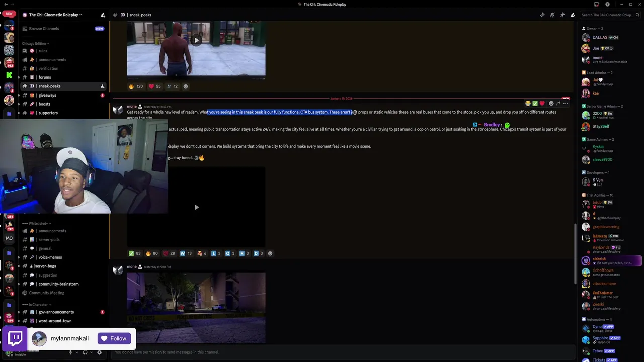Open the more options menu on hovered message
Screen dimensions: 644x362
[566, 103]
